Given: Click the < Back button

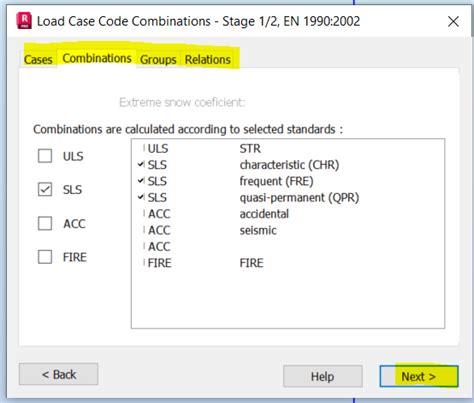Looking at the screenshot, I should click(x=59, y=374).
